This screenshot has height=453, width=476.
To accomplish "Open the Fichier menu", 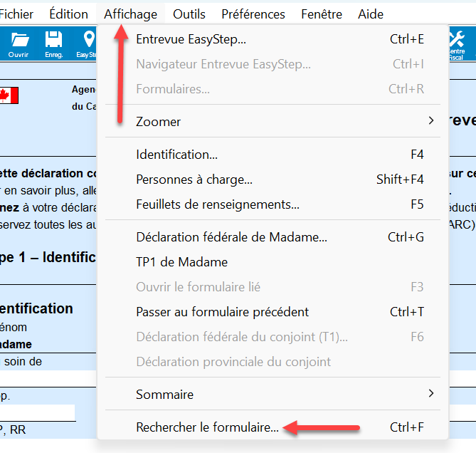I will (x=16, y=14).
